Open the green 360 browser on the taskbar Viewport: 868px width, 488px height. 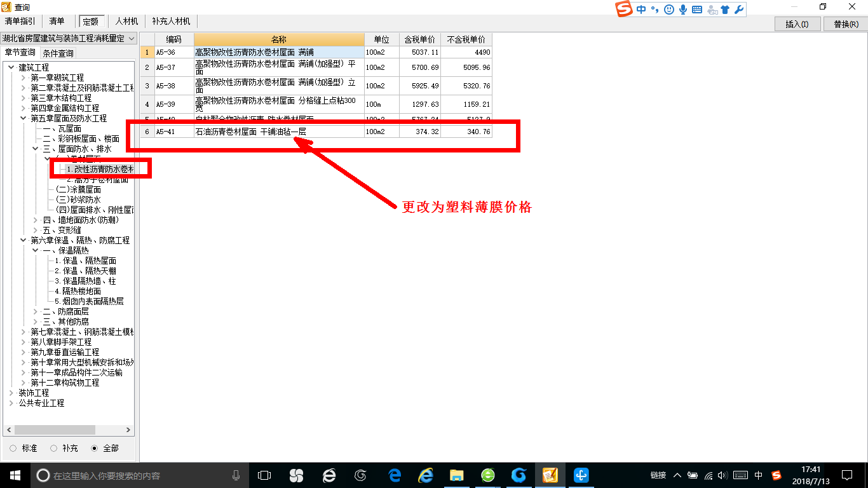tap(487, 475)
